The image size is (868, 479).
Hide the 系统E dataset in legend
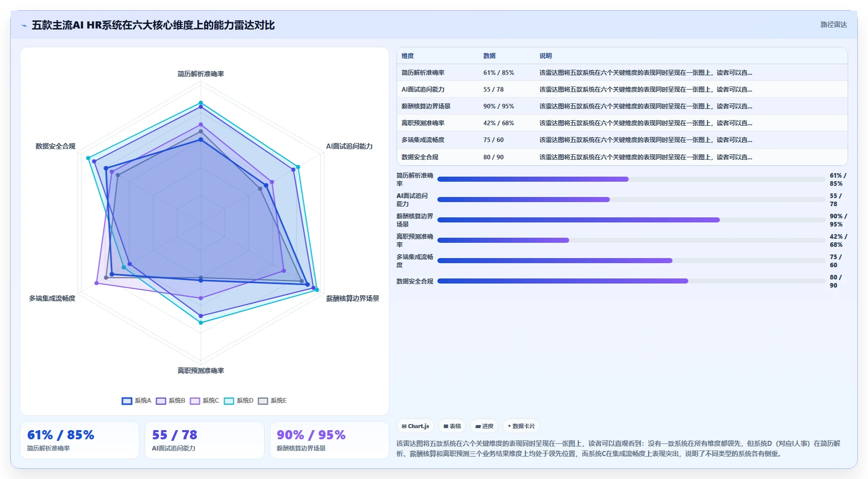(272, 401)
